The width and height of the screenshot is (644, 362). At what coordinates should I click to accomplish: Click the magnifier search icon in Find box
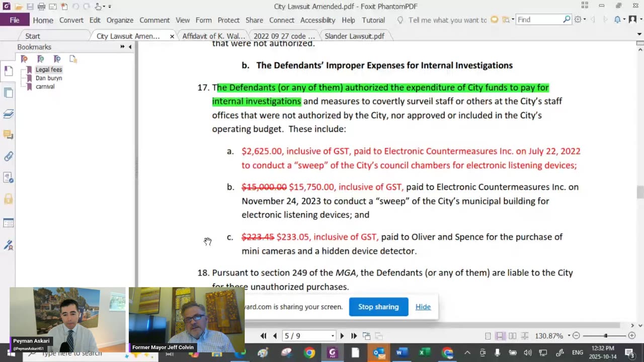(567, 20)
